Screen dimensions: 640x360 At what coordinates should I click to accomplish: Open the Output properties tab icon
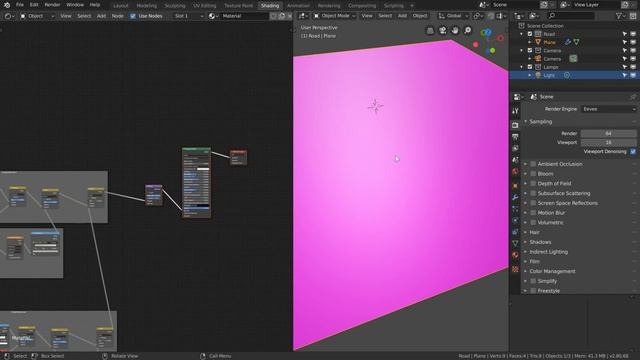[x=515, y=137]
